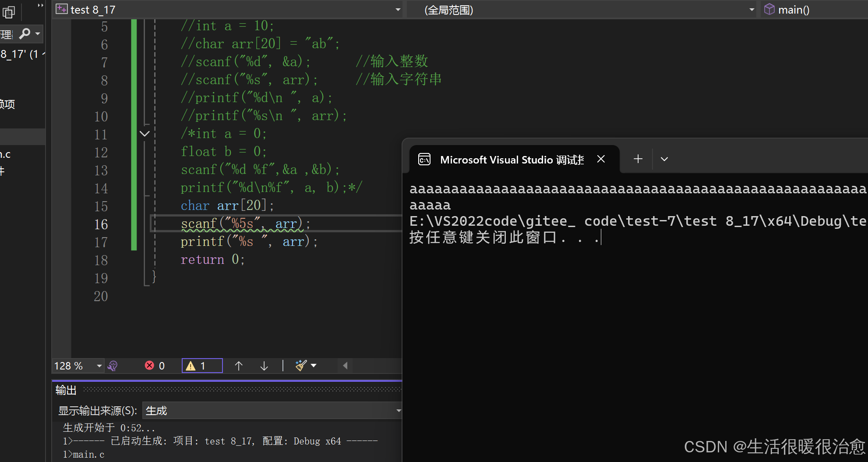Go to previous issue with up arrow
The width and height of the screenshot is (868, 462).
(x=239, y=366)
